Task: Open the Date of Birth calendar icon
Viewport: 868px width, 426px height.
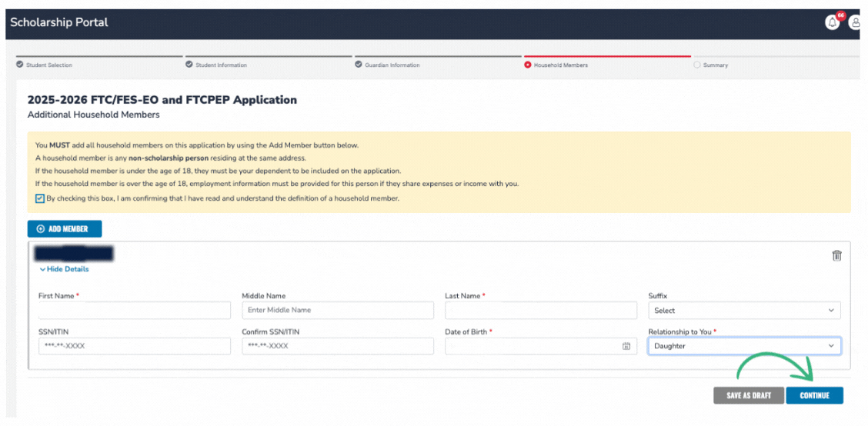Action: point(626,346)
